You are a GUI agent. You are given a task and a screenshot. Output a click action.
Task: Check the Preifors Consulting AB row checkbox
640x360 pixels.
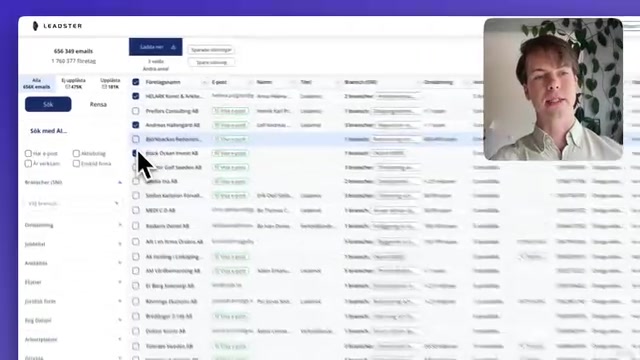point(136,111)
